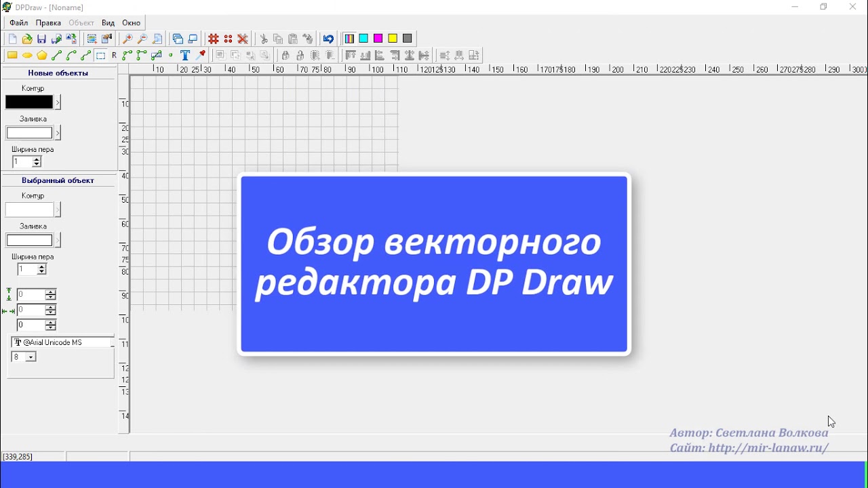Expand Заливка arrow under Выбранный объект
This screenshot has height=488, width=868.
click(x=58, y=241)
